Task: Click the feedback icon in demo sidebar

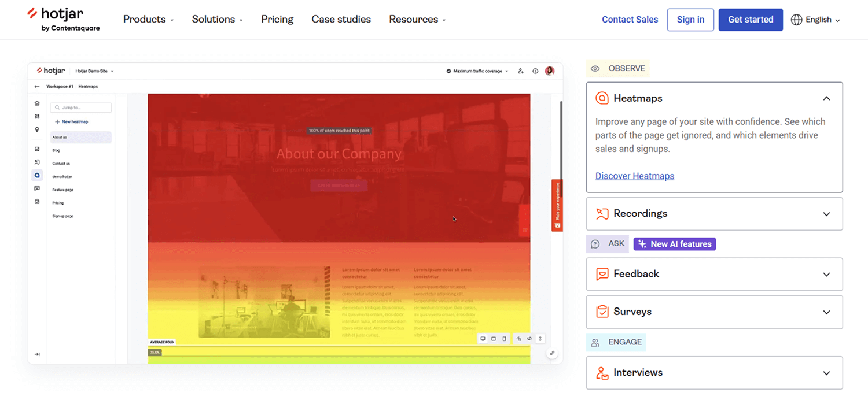Action: (x=37, y=188)
